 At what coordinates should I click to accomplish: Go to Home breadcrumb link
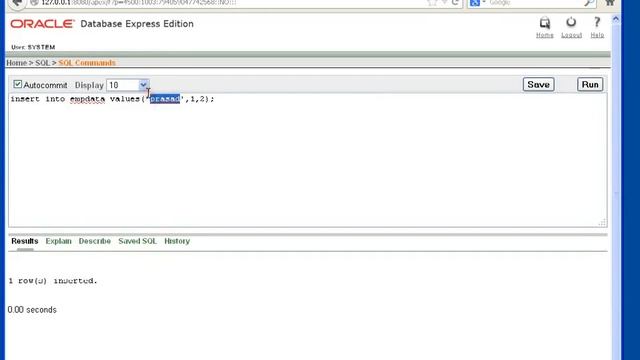tap(16, 63)
